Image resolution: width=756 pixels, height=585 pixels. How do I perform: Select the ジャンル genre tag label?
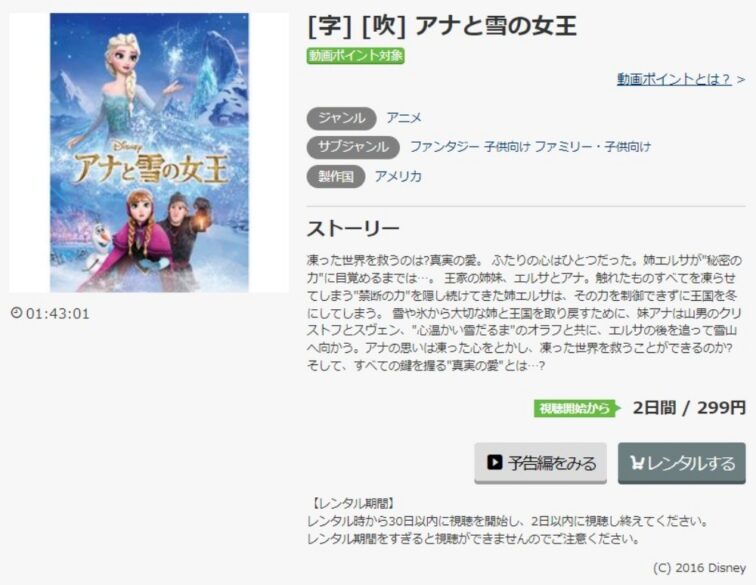tap(341, 118)
